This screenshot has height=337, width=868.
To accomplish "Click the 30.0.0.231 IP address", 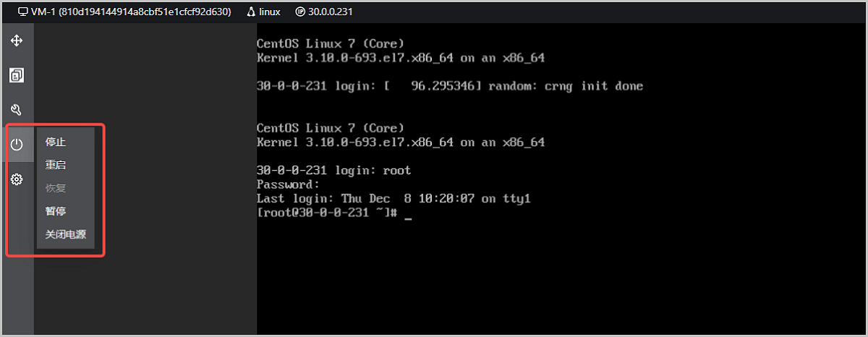I will 331,12.
